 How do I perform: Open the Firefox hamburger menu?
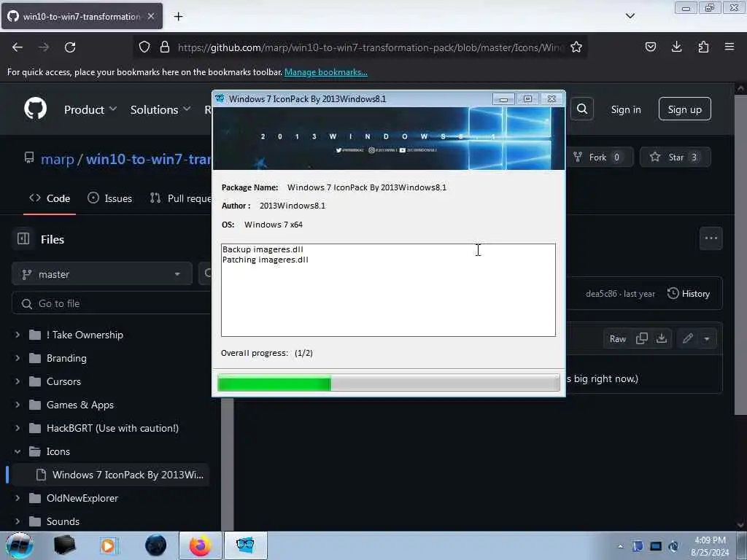click(x=729, y=47)
